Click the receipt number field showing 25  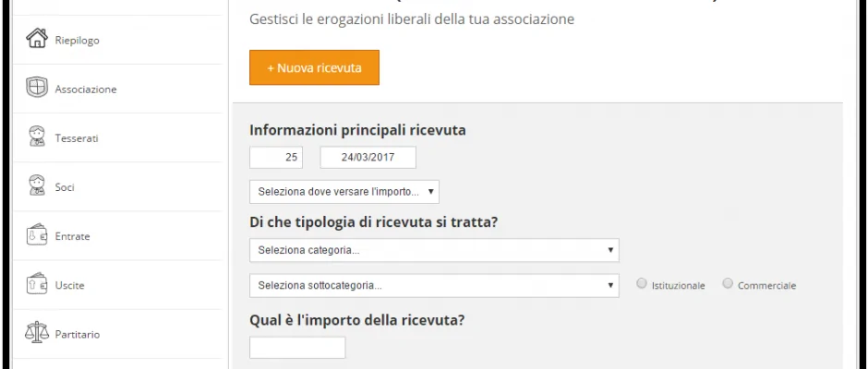click(276, 157)
